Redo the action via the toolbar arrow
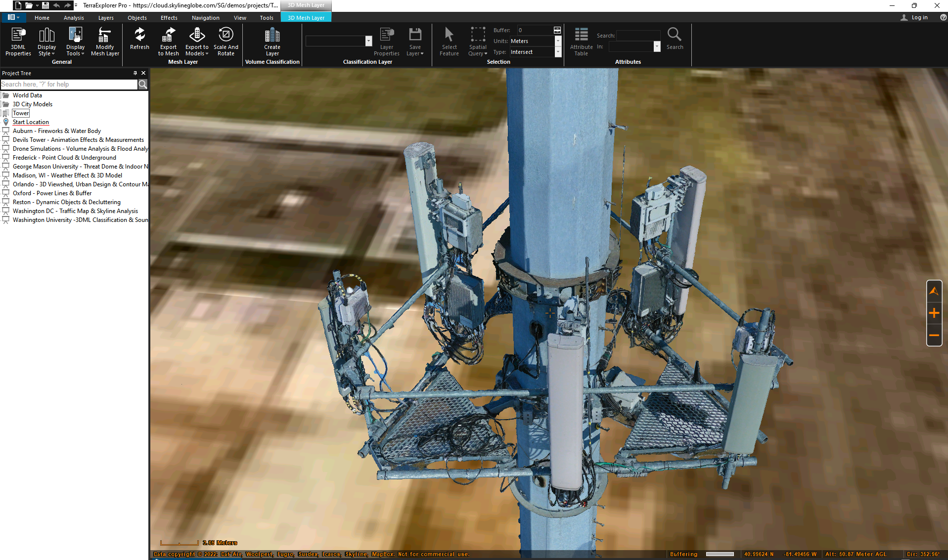Image resolution: width=948 pixels, height=560 pixels. (68, 5)
